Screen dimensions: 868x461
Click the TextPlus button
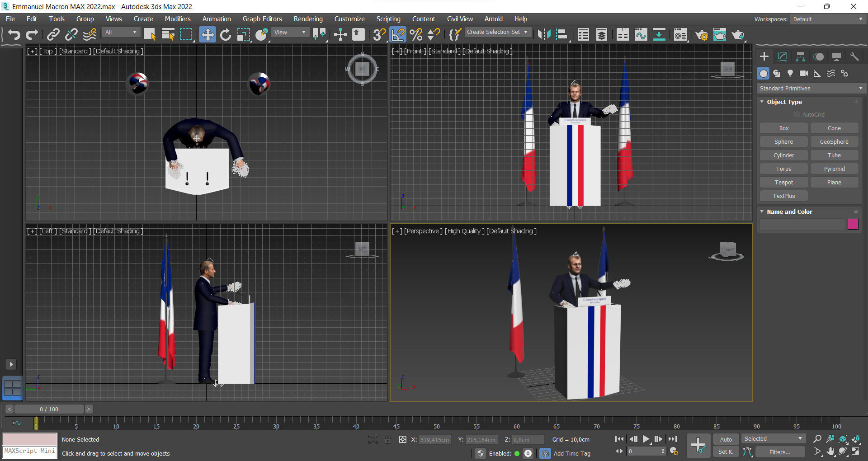click(783, 196)
